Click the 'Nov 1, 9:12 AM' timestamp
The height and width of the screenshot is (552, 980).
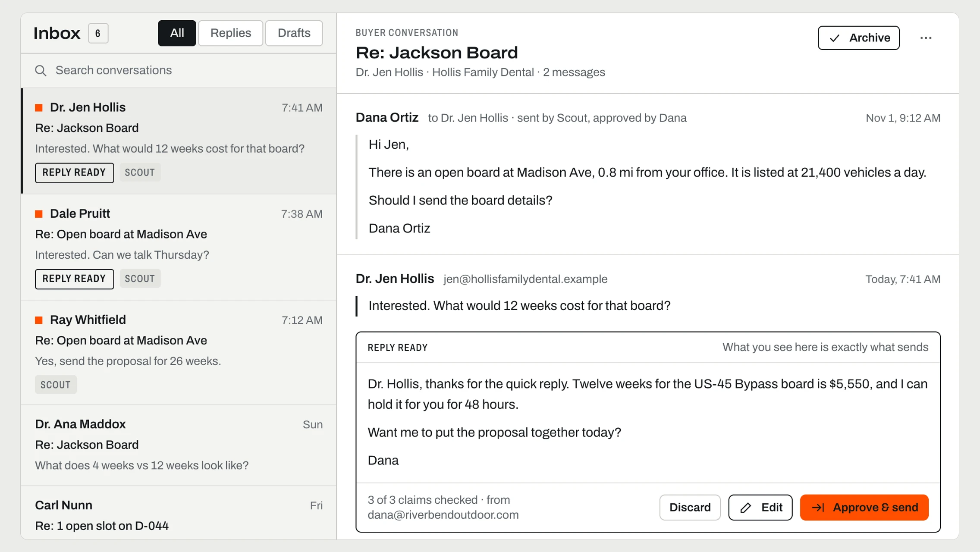(903, 118)
